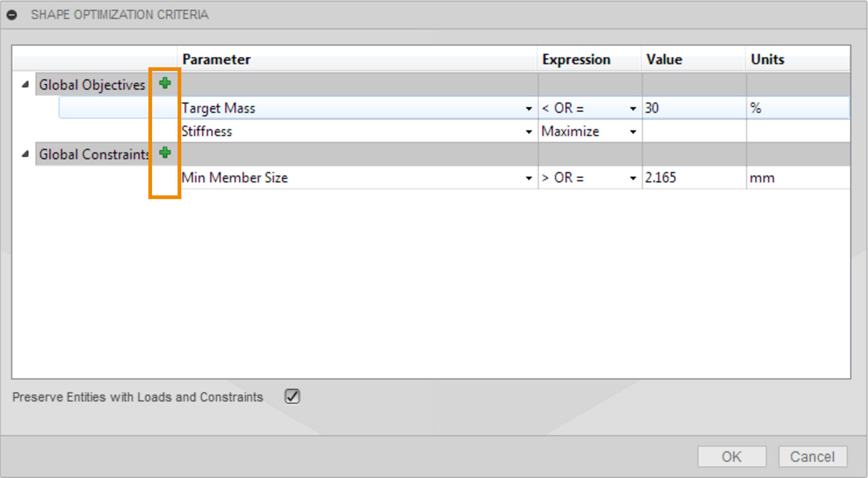Click green plus next to Global Constraints
The height and width of the screenshot is (478, 868).
[x=165, y=153]
